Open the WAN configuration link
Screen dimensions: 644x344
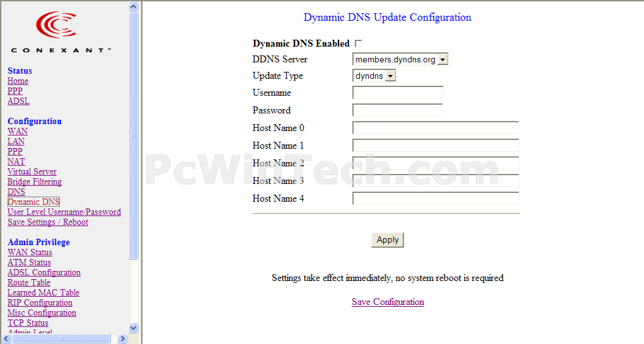18,132
